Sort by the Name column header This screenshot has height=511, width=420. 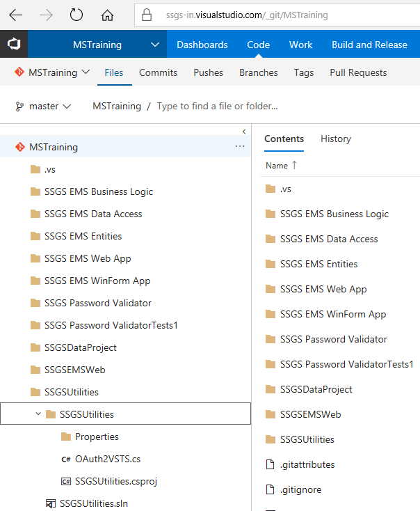click(277, 166)
